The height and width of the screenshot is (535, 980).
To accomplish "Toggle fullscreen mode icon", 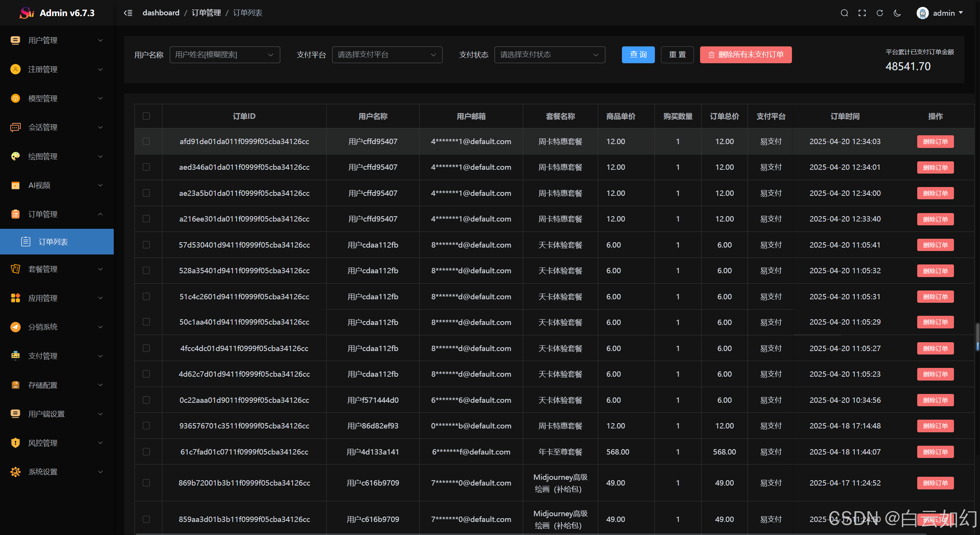I will [862, 13].
